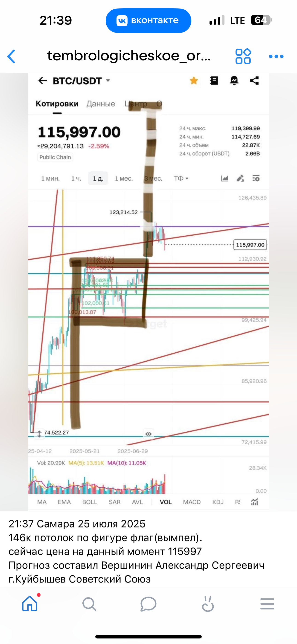Select the 1 ч. timeframe
The width and height of the screenshot is (297, 644).
76,179
